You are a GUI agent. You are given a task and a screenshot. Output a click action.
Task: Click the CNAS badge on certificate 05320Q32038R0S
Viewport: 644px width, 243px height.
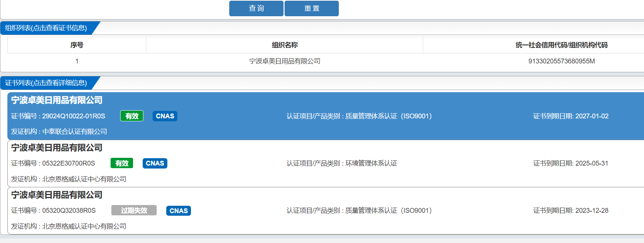tap(178, 211)
